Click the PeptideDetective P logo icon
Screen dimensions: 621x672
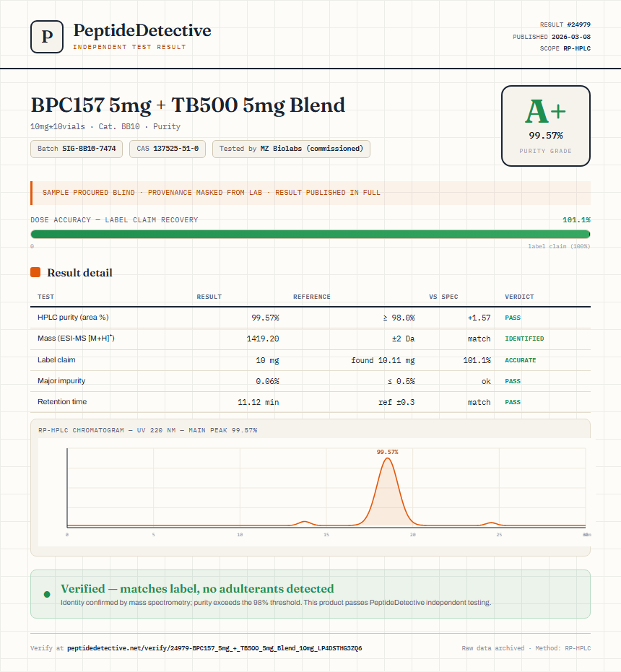point(47,37)
